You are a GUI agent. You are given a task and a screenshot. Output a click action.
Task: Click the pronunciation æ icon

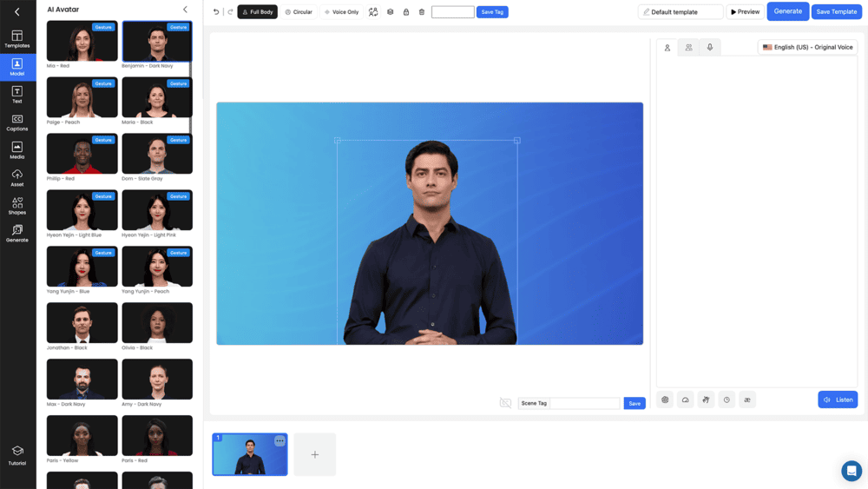[x=746, y=400]
